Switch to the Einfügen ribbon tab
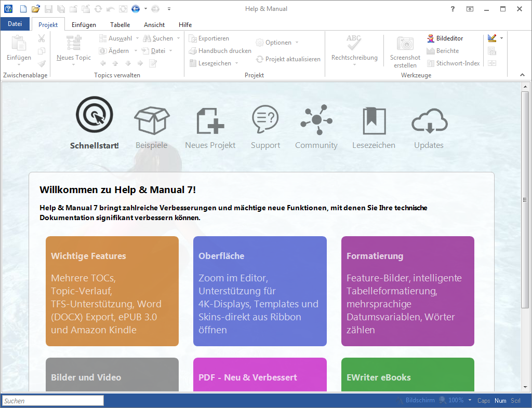The width and height of the screenshot is (532, 408). pyautogui.click(x=84, y=25)
